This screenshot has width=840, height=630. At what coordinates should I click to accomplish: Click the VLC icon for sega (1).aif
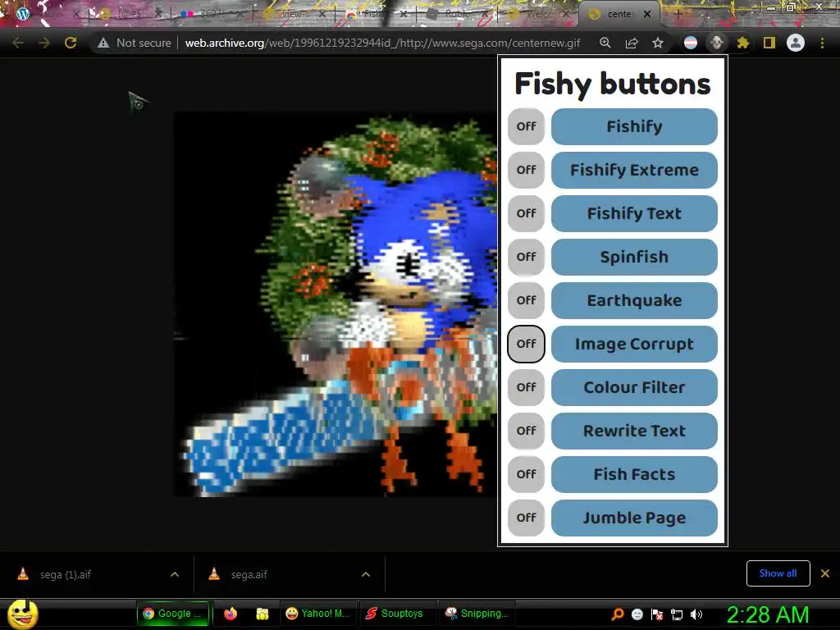click(23, 574)
